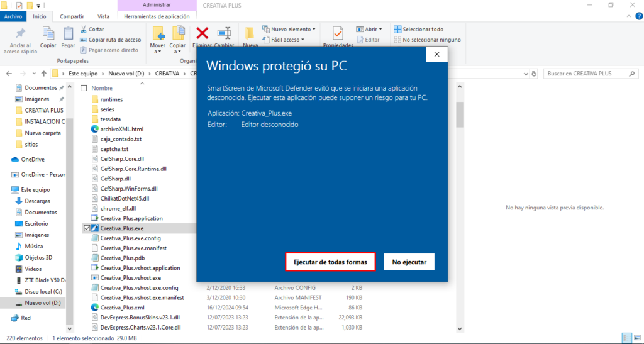Click the Back navigation arrow
The image size is (644, 344).
9,74
